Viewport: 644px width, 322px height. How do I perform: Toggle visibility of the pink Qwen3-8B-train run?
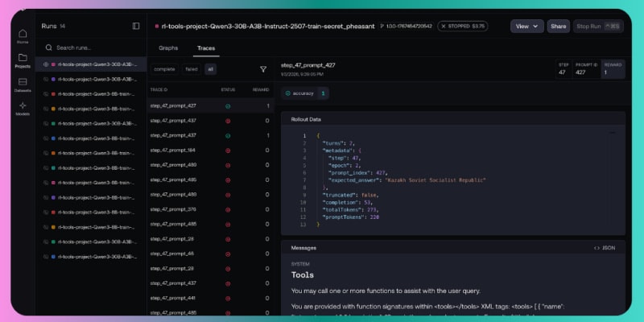[x=46, y=183]
